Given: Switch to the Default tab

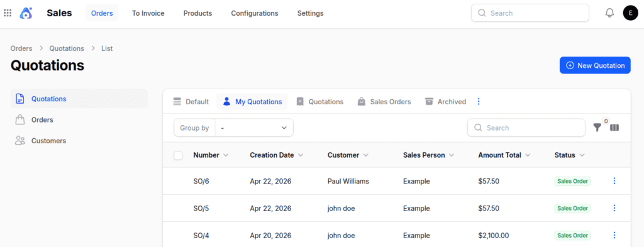Looking at the screenshot, I should [191, 102].
